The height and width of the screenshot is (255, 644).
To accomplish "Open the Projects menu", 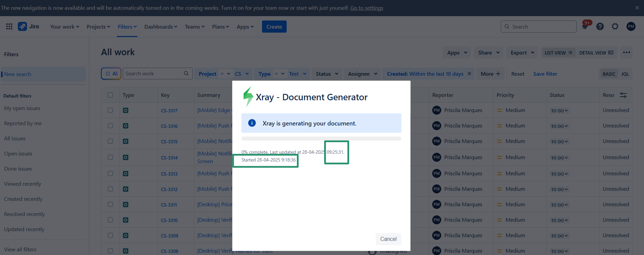I will coord(98,27).
